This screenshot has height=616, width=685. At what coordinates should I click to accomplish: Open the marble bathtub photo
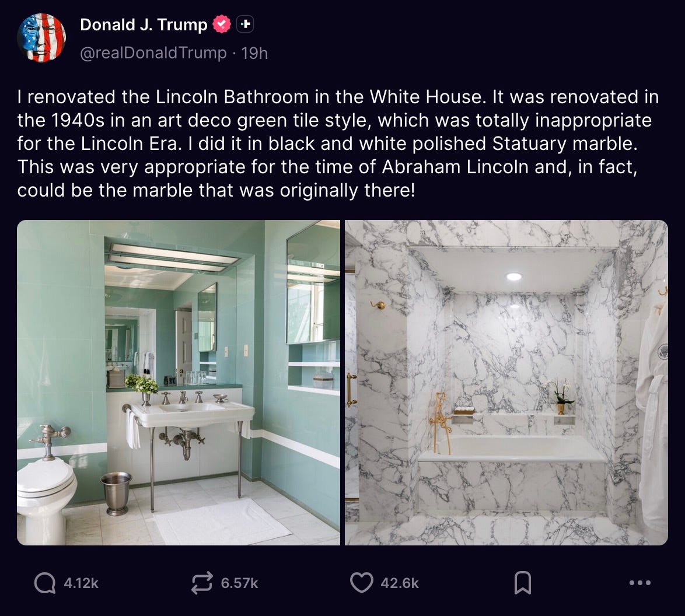pos(506,382)
